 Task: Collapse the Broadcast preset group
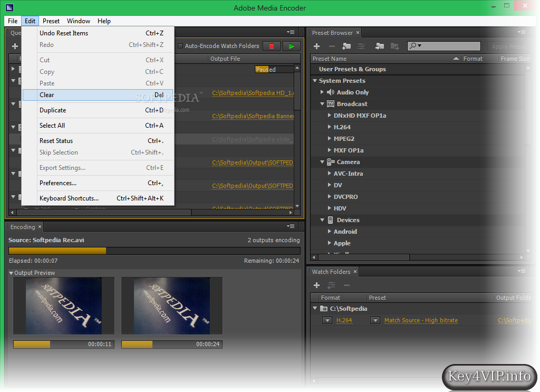(x=322, y=104)
